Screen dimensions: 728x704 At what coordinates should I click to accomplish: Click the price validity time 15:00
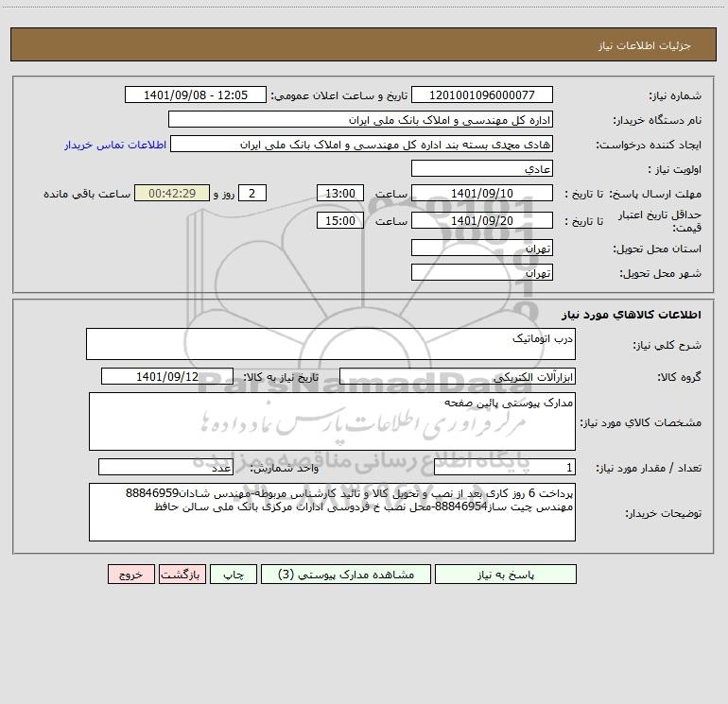(x=339, y=220)
